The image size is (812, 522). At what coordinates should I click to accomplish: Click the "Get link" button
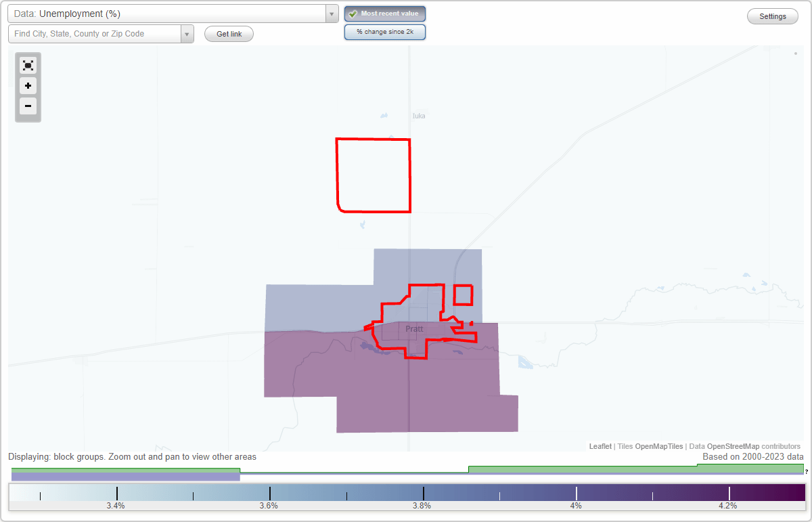(229, 34)
